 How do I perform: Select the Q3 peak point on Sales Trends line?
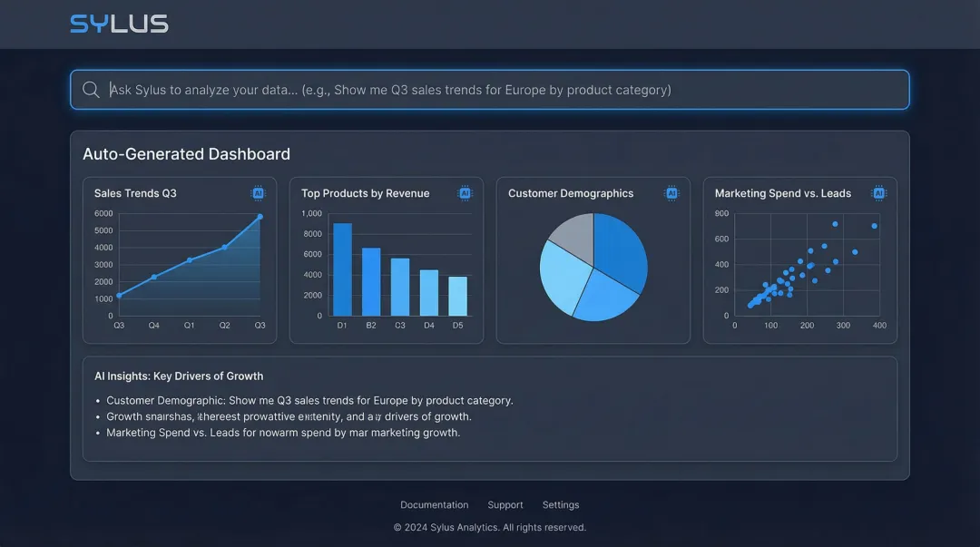click(260, 217)
